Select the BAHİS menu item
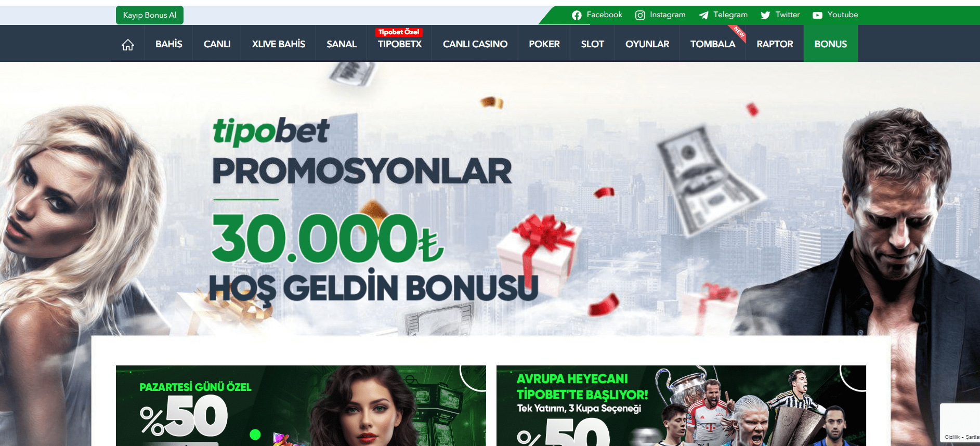The width and height of the screenshot is (980, 446). coord(168,44)
